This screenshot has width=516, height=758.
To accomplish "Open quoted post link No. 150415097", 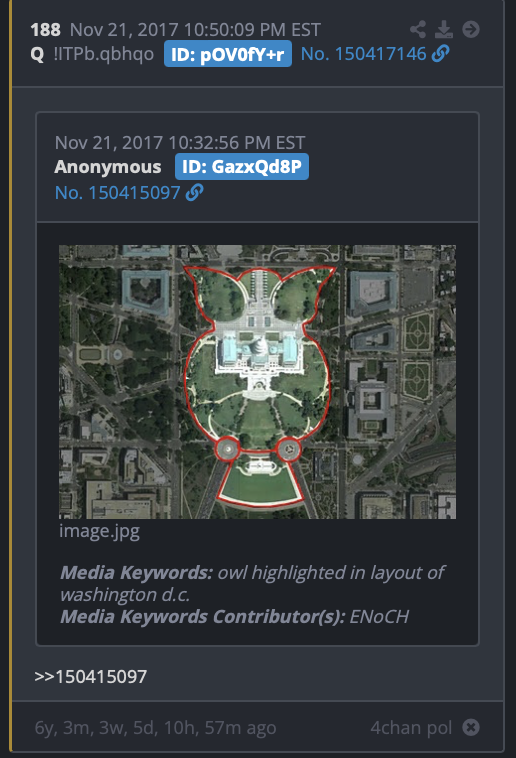I will pyautogui.click(x=118, y=192).
